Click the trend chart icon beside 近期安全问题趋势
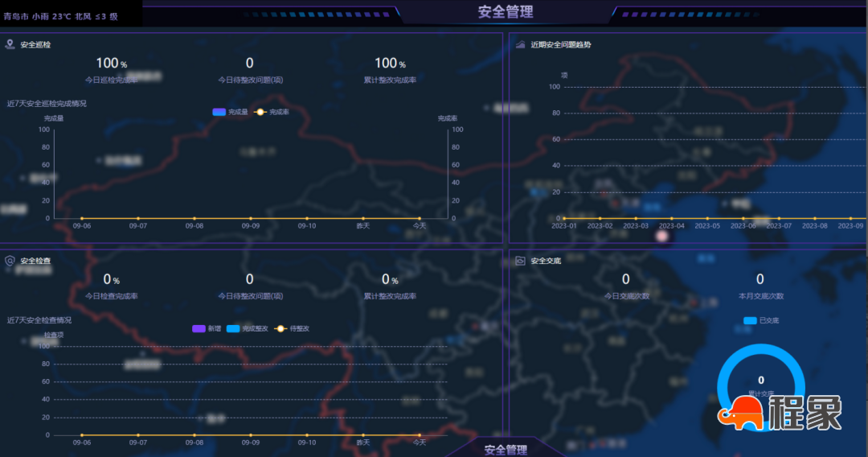 click(x=520, y=44)
